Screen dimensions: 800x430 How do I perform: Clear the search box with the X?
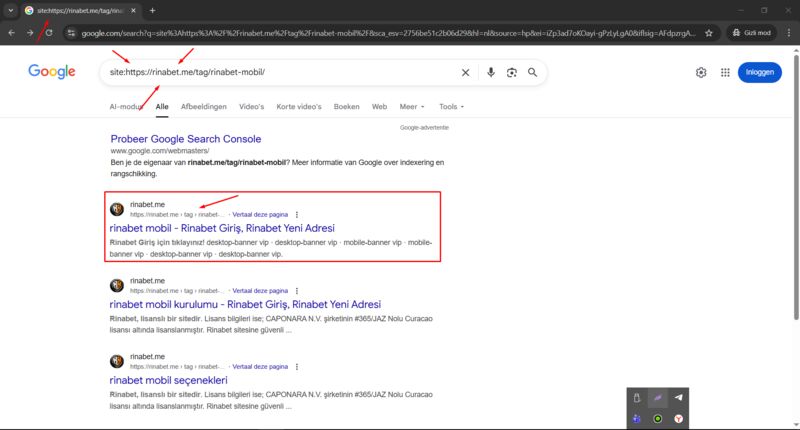465,73
